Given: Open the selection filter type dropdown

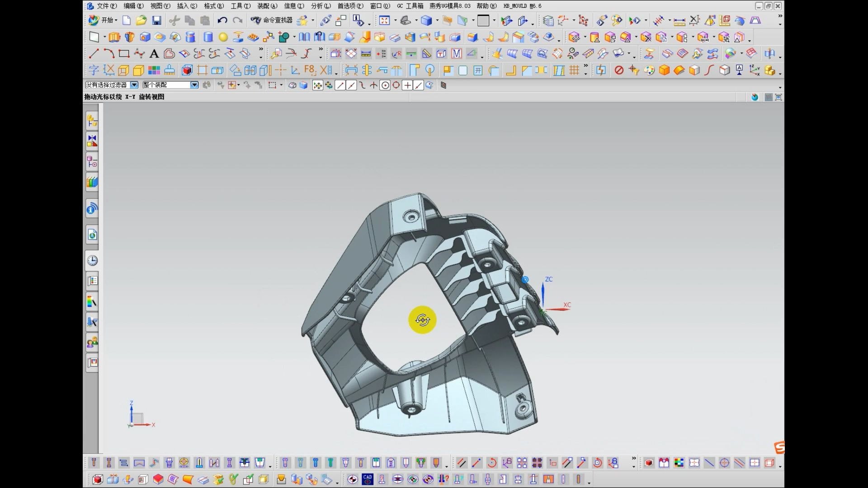Looking at the screenshot, I should [x=134, y=85].
